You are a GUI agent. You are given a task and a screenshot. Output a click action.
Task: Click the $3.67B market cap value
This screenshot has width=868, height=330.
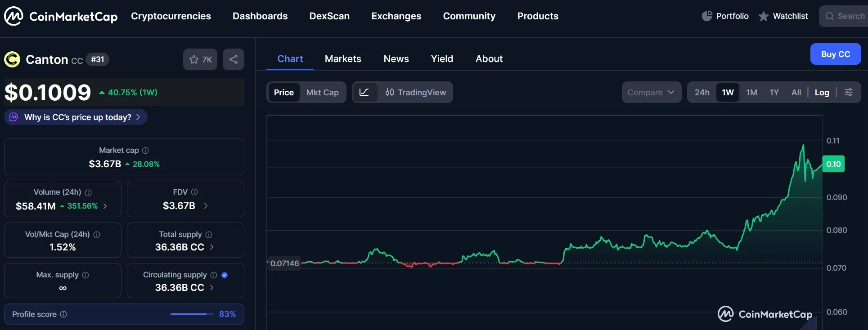pos(105,164)
